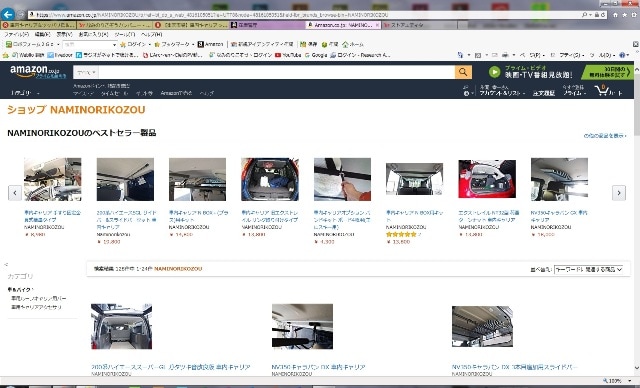
Task: Open the bookmark toolbar dropdown
Action: (x=193, y=44)
